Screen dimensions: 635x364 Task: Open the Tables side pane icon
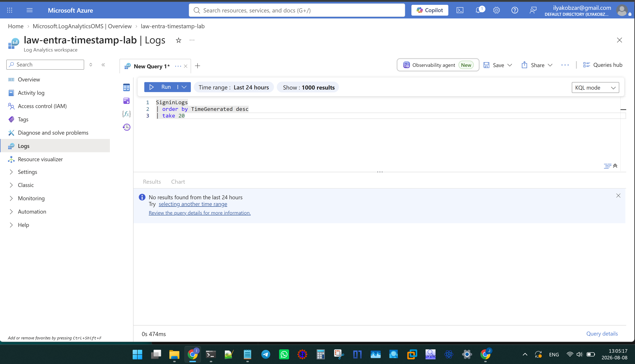click(x=127, y=87)
